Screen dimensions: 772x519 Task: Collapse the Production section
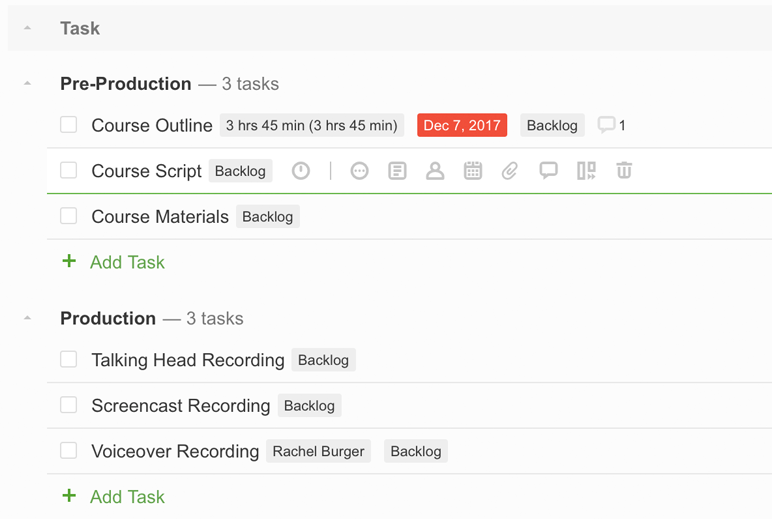(x=28, y=318)
